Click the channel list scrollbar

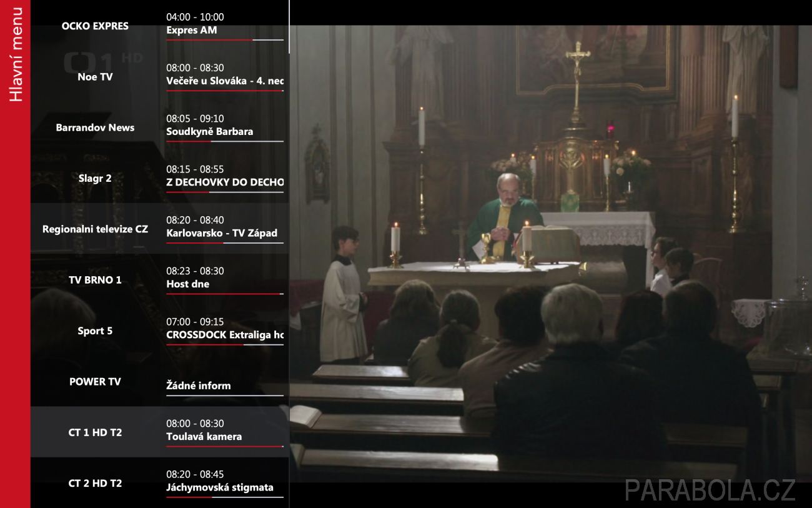pos(289,26)
